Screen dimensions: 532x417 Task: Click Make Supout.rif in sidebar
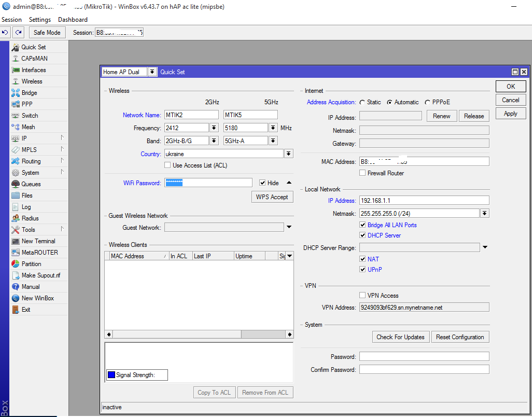tap(39, 275)
